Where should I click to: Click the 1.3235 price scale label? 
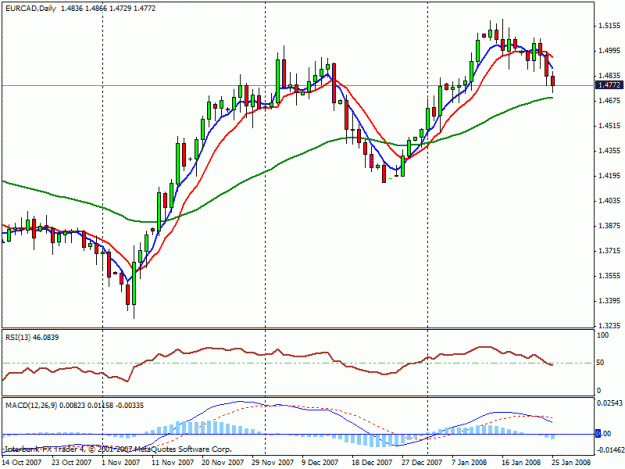click(609, 326)
